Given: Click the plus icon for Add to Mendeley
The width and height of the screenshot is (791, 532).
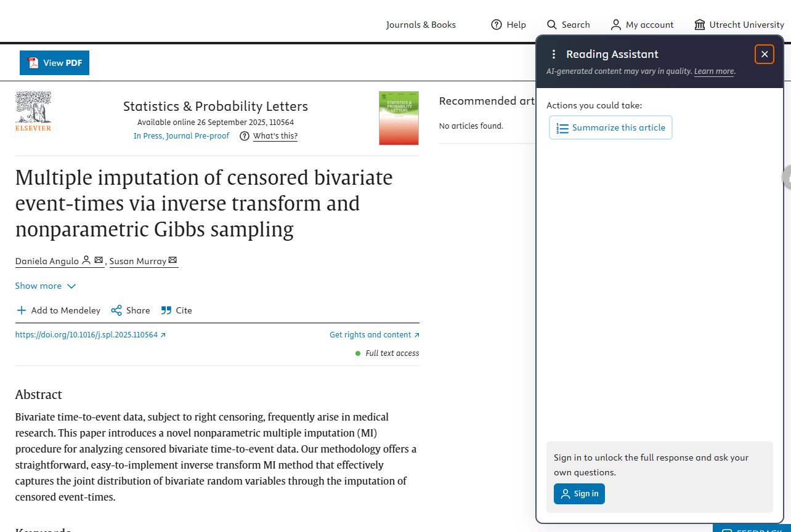Looking at the screenshot, I should click(x=22, y=310).
